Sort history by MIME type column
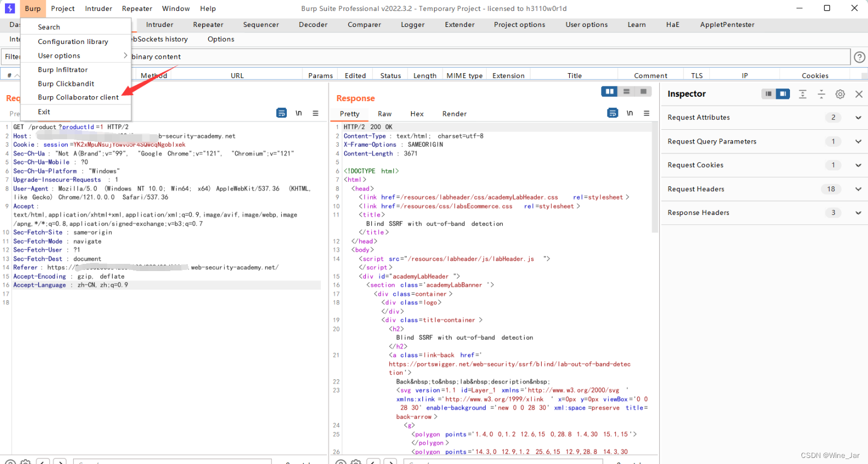The image size is (868, 464). pyautogui.click(x=465, y=75)
